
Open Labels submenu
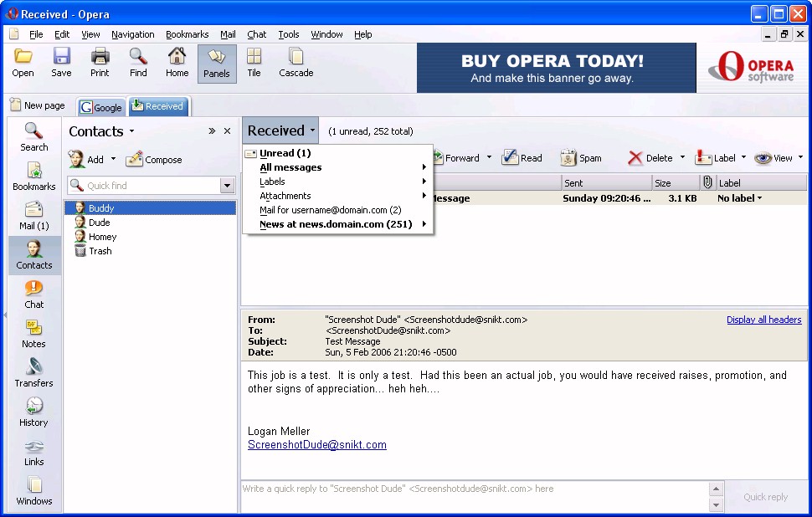(x=338, y=182)
